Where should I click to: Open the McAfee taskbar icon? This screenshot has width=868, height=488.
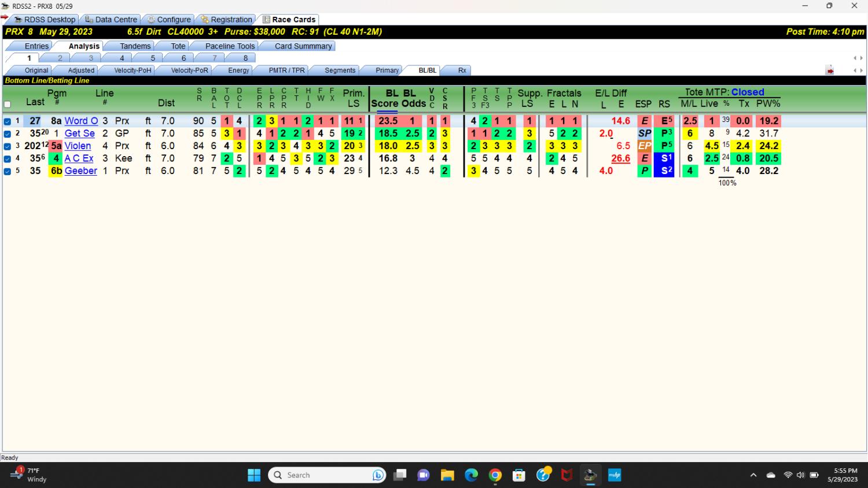pos(567,475)
